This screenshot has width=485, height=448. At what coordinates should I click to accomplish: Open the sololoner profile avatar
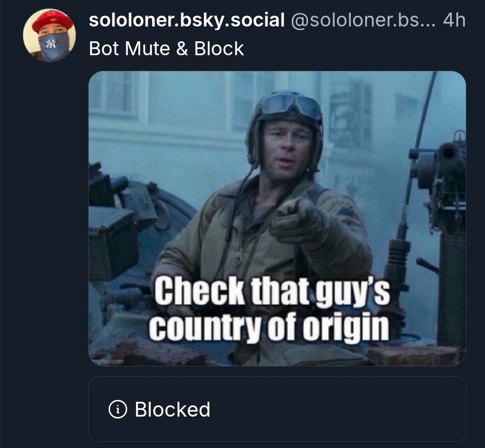coord(49,35)
